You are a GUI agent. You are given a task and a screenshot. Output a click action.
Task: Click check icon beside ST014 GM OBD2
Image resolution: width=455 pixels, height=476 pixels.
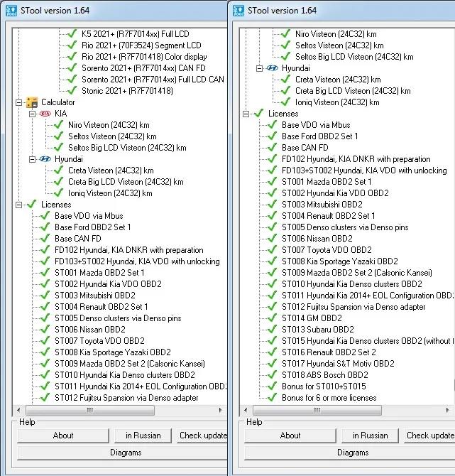pyautogui.click(x=272, y=318)
